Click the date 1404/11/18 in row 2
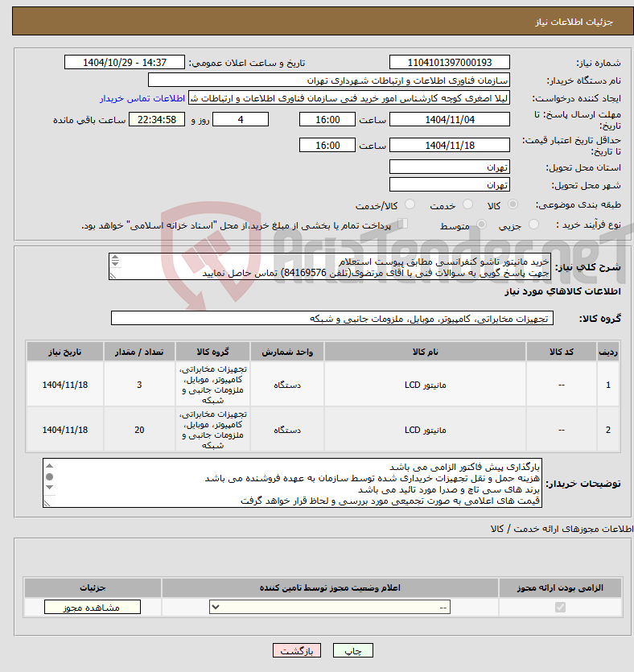Screen dimensions: 634x672 click(x=64, y=430)
